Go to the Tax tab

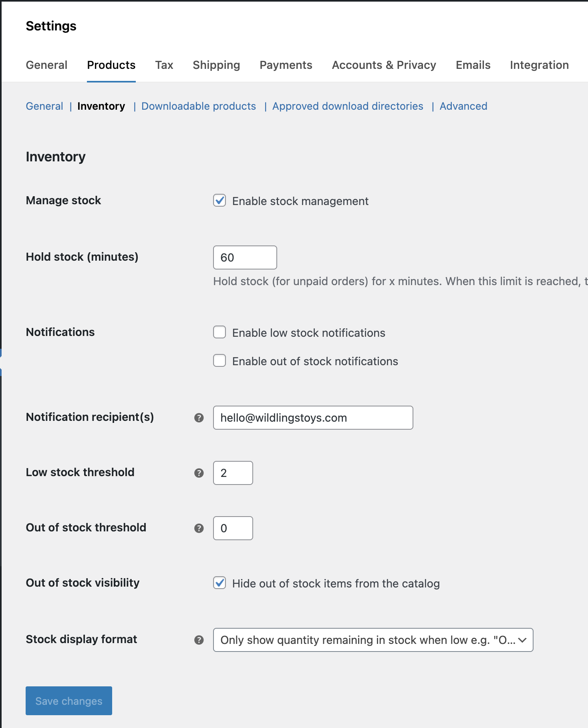pyautogui.click(x=164, y=65)
